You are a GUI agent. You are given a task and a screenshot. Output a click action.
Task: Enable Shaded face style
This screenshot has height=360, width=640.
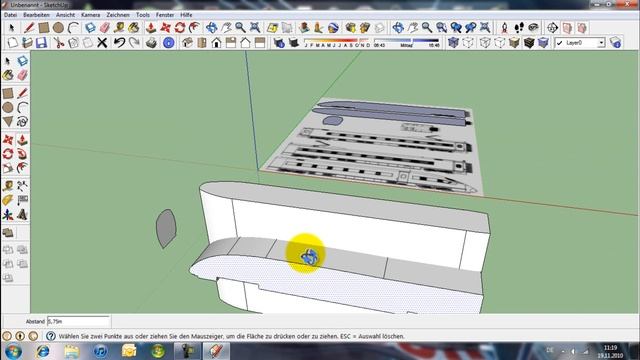(x=514, y=42)
